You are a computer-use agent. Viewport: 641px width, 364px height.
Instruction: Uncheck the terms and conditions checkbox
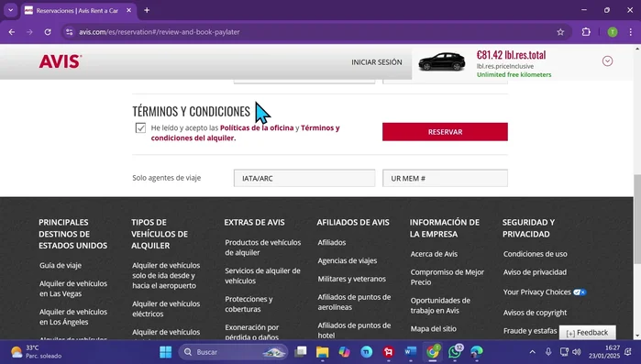tap(140, 127)
